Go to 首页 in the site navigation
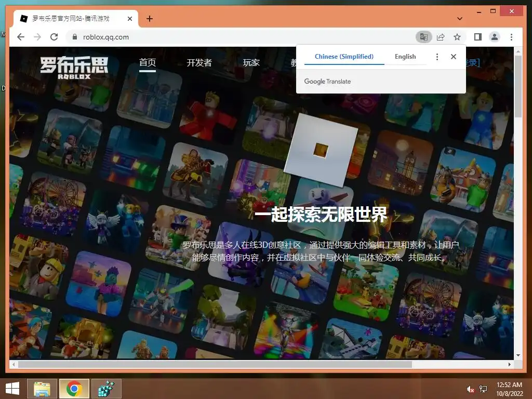 [x=148, y=63]
